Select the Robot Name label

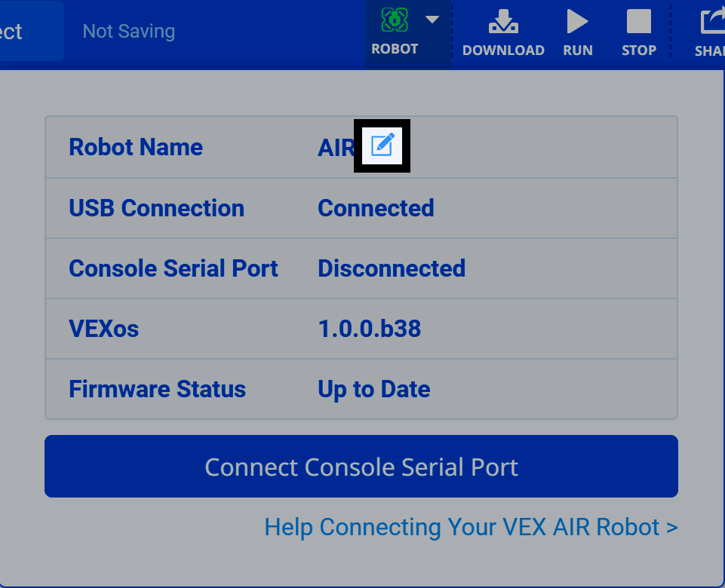click(136, 147)
